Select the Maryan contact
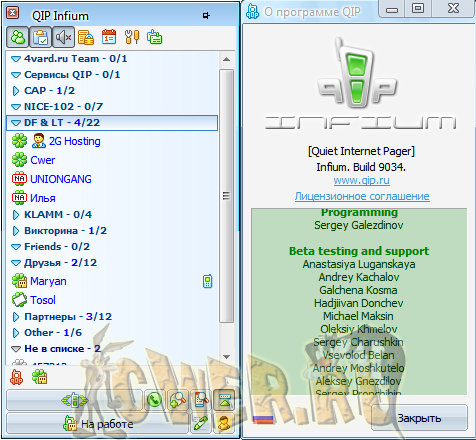This screenshot has height=440, width=476. tap(112, 281)
